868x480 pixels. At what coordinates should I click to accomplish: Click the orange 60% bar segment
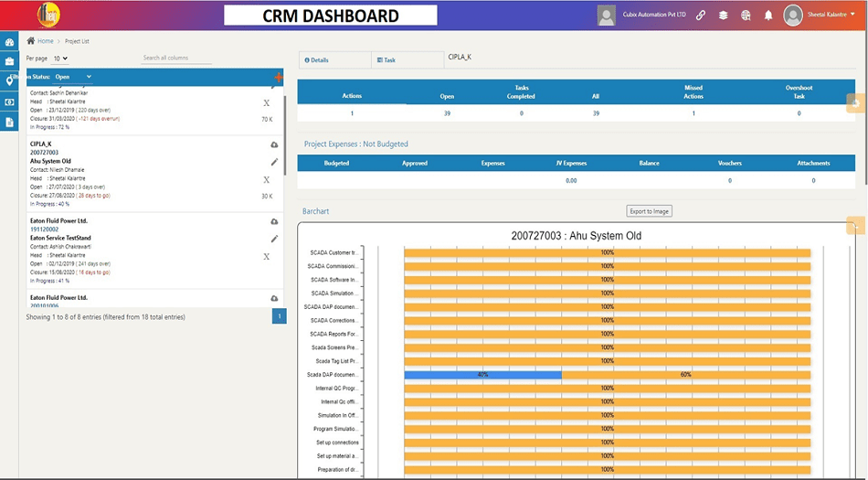(x=686, y=375)
